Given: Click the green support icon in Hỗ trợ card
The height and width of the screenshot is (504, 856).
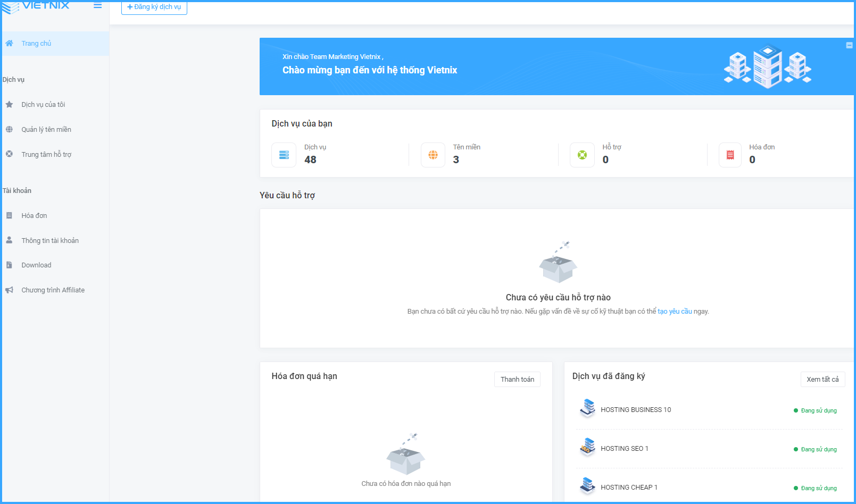Looking at the screenshot, I should click(582, 155).
